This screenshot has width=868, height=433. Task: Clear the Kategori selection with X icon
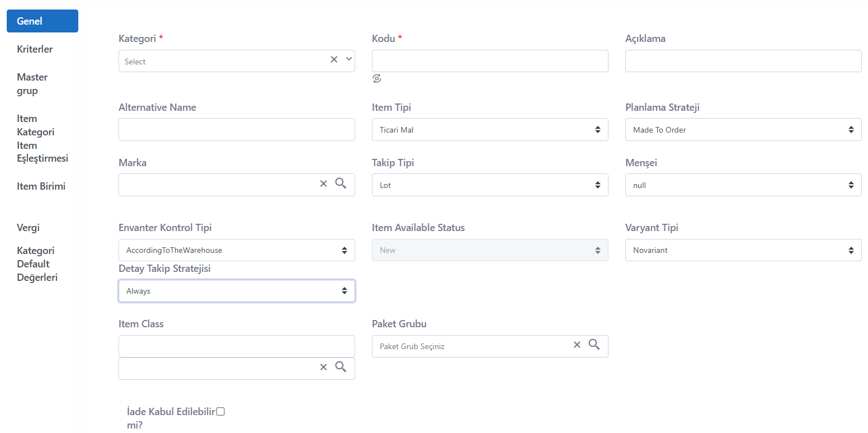[x=334, y=59]
